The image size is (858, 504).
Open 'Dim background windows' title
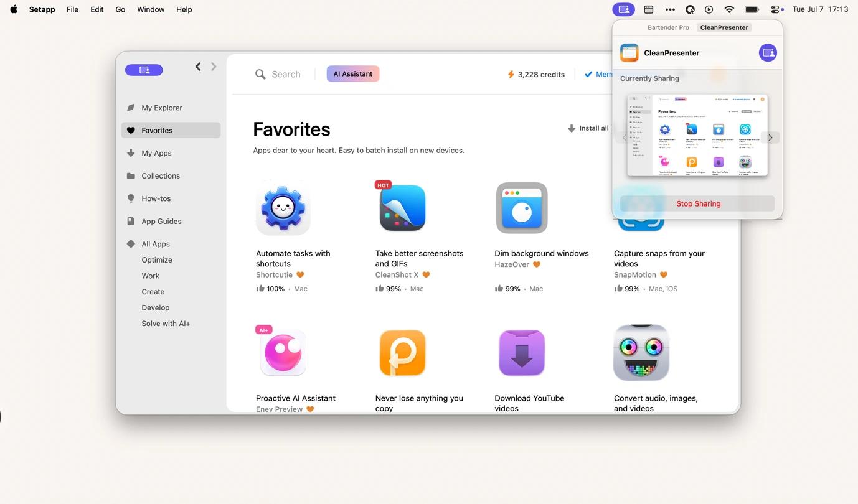[542, 253]
